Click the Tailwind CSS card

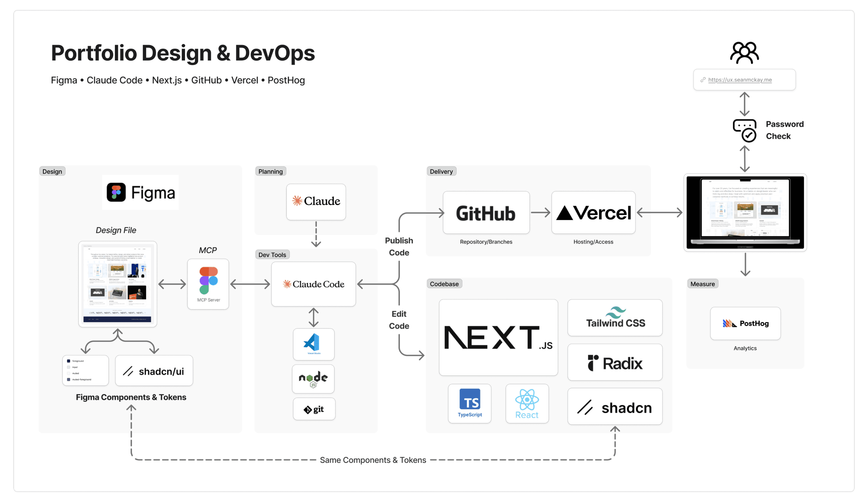point(615,317)
